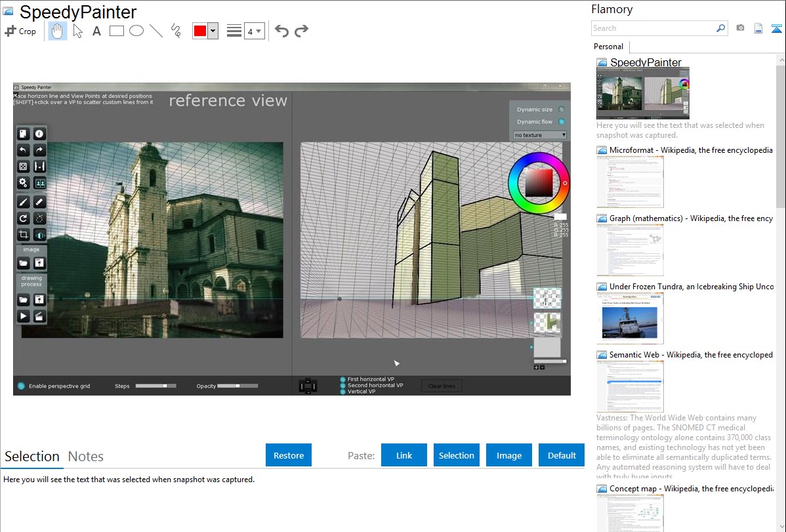Open the Personal tab

pyautogui.click(x=608, y=47)
